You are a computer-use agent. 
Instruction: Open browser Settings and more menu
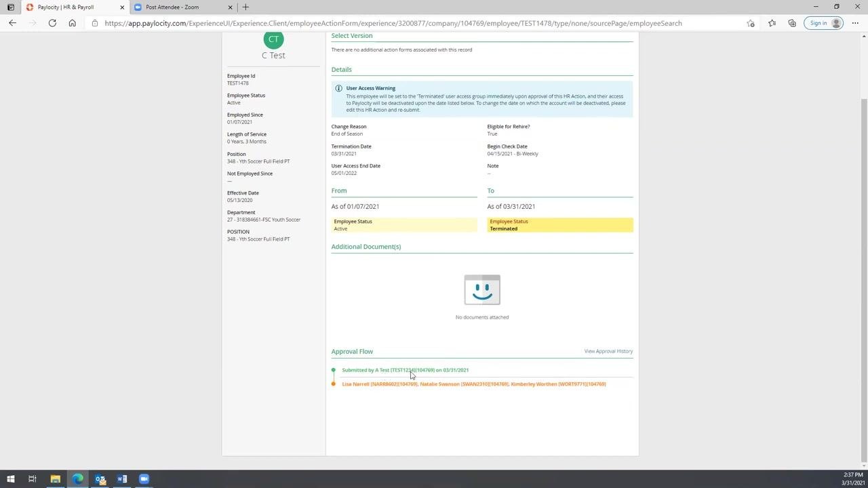(x=856, y=23)
